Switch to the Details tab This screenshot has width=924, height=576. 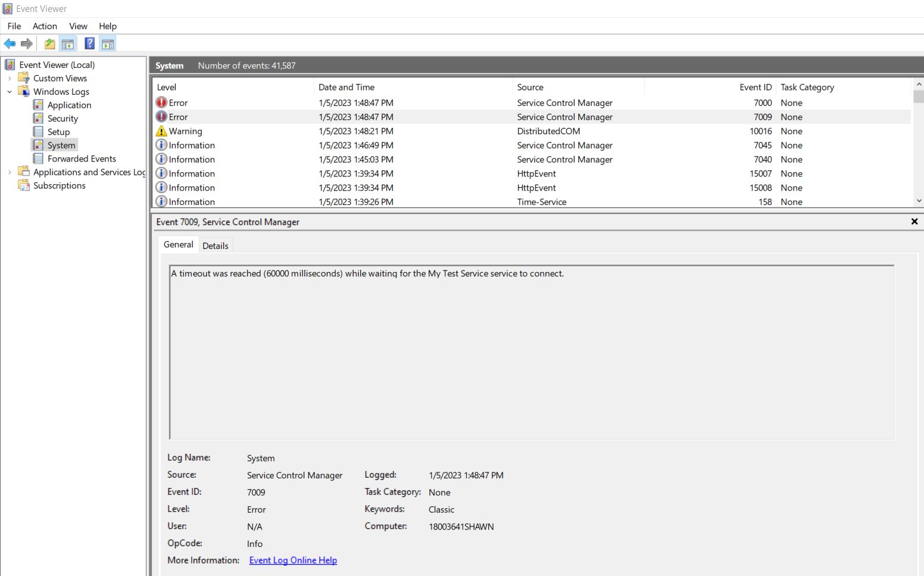(x=215, y=245)
